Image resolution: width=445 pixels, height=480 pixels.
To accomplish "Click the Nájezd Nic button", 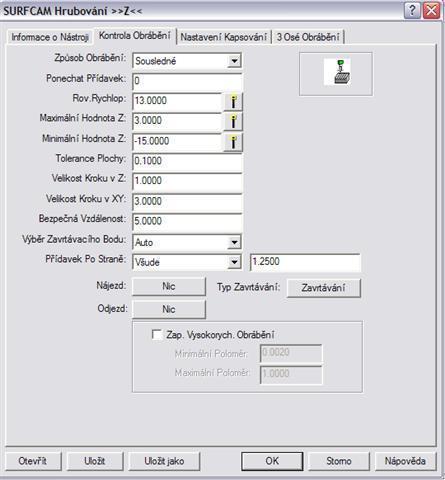I will pos(169,286).
